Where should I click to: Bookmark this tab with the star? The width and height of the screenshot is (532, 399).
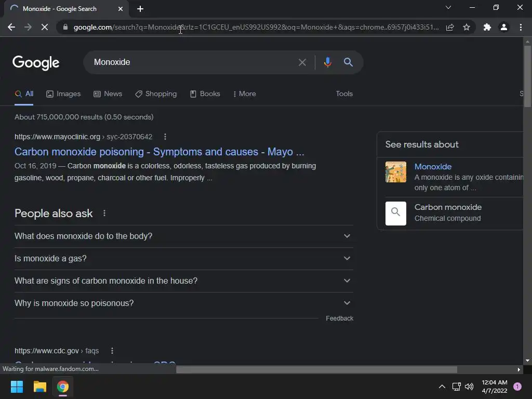click(467, 27)
